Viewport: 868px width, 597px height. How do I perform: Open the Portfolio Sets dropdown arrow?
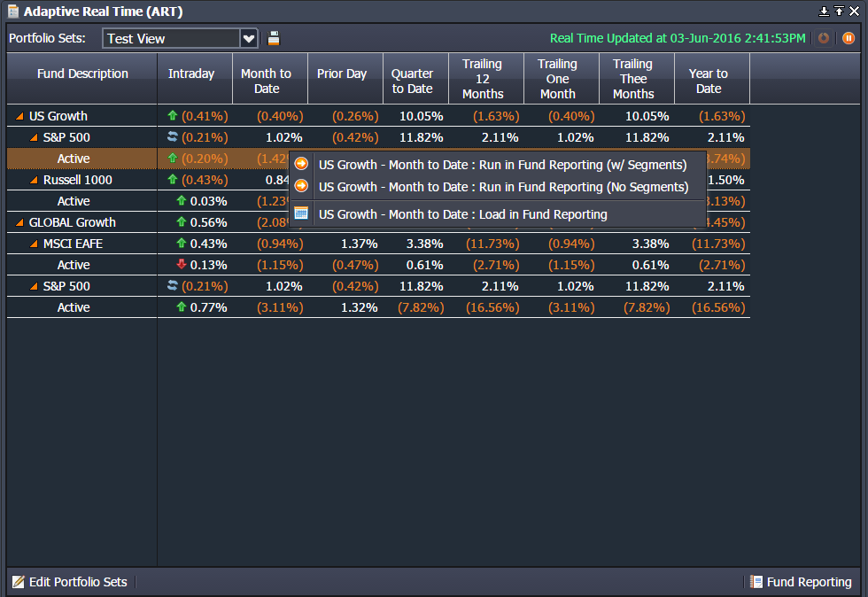[x=249, y=38]
